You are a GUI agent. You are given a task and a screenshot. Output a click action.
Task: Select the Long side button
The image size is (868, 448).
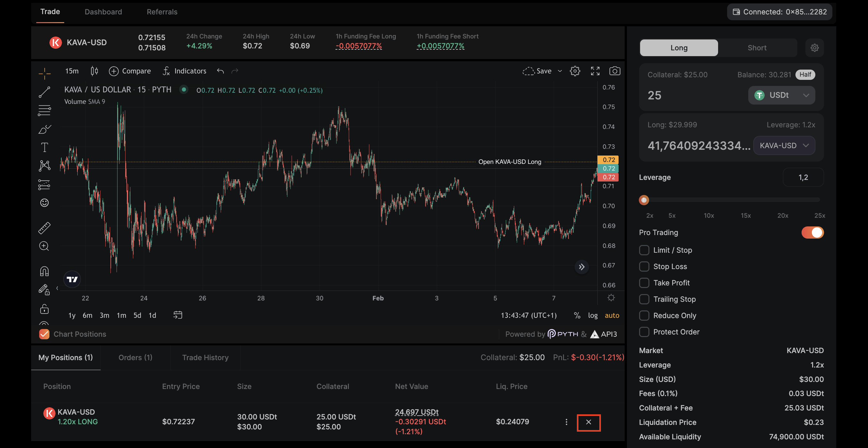[679, 48]
